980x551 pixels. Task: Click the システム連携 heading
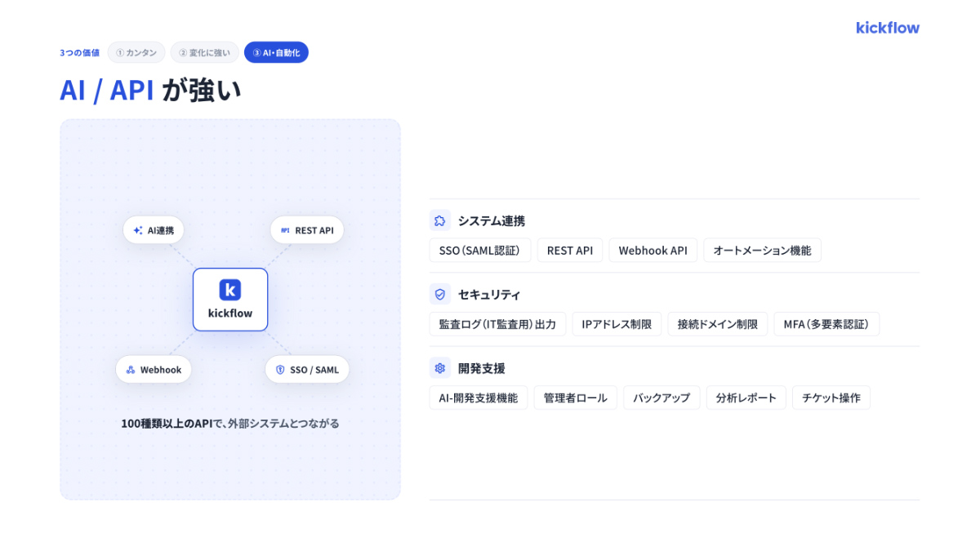pyautogui.click(x=492, y=220)
